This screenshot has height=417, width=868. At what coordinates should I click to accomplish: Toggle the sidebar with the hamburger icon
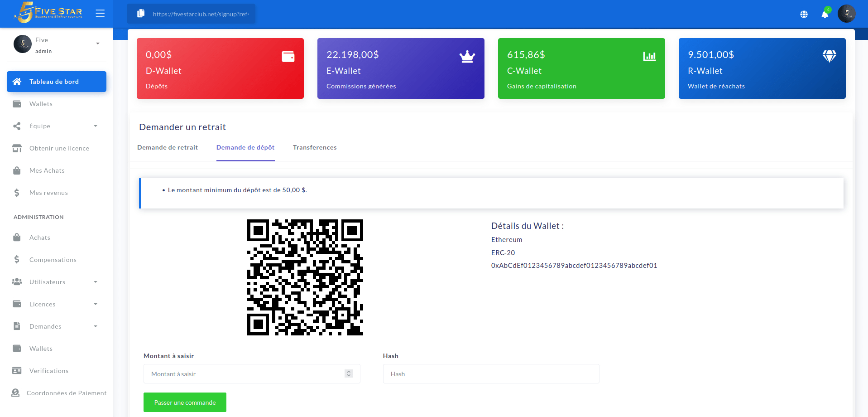pos(100,13)
